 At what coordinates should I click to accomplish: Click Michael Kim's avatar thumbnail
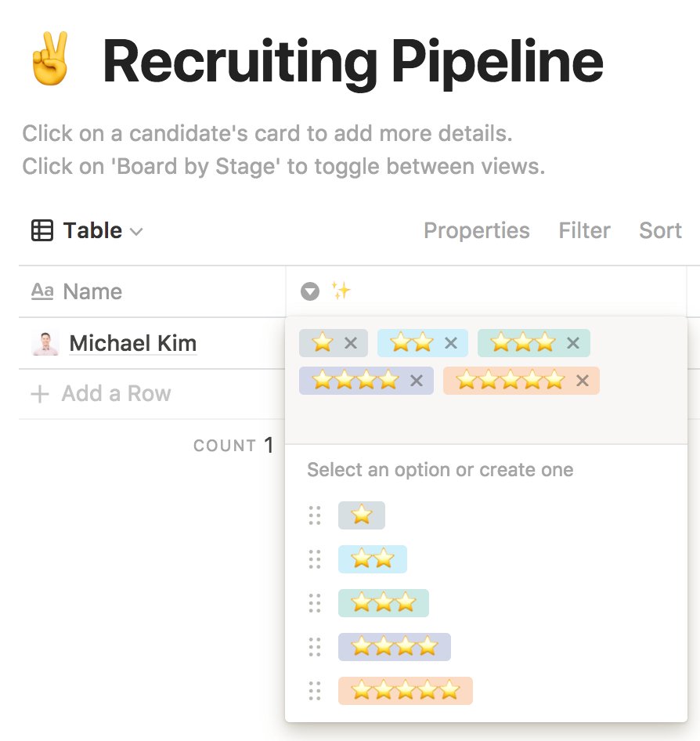coord(45,343)
